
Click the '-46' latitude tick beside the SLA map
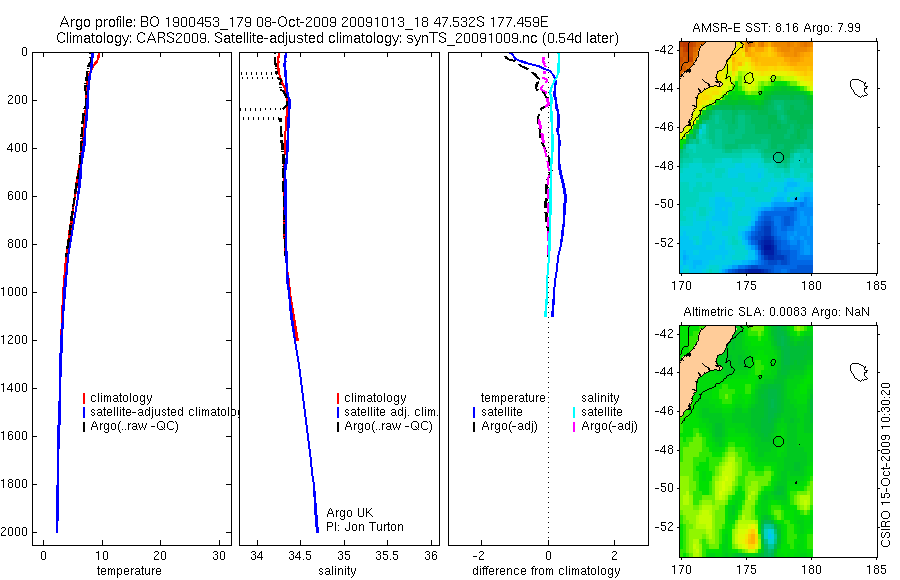pyautogui.click(x=664, y=411)
